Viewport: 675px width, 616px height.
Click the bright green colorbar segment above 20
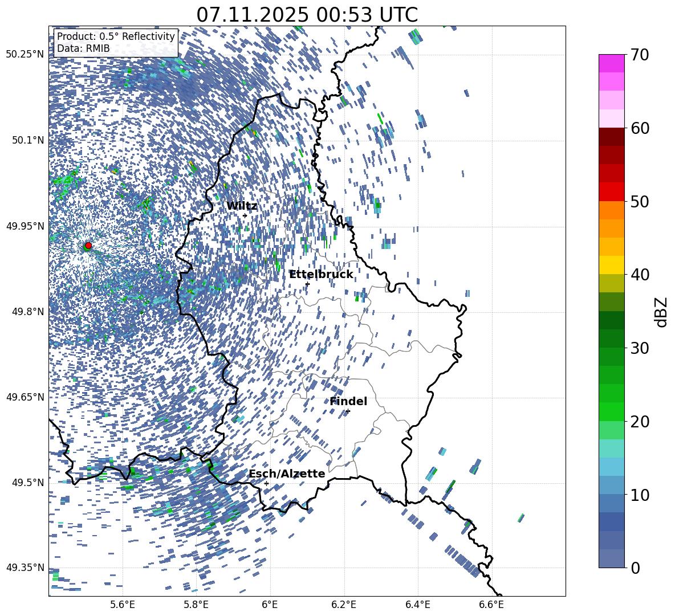pyautogui.click(x=611, y=411)
